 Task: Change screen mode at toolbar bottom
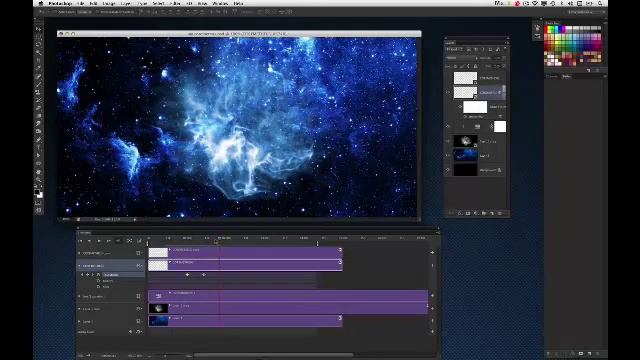click(x=39, y=210)
